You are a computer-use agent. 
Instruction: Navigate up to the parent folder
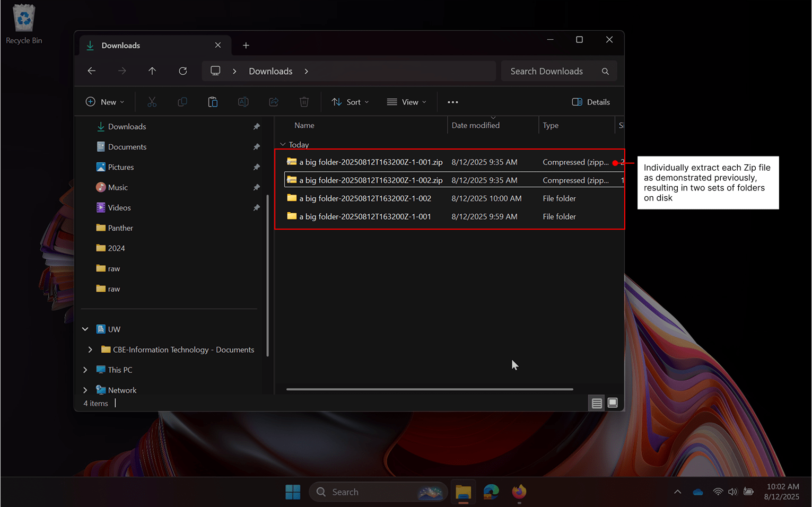pyautogui.click(x=152, y=71)
